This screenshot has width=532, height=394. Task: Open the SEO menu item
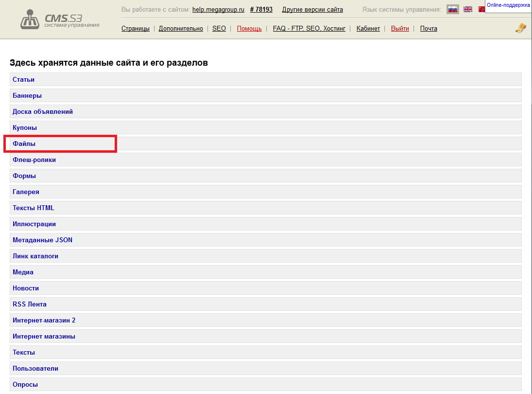(219, 29)
